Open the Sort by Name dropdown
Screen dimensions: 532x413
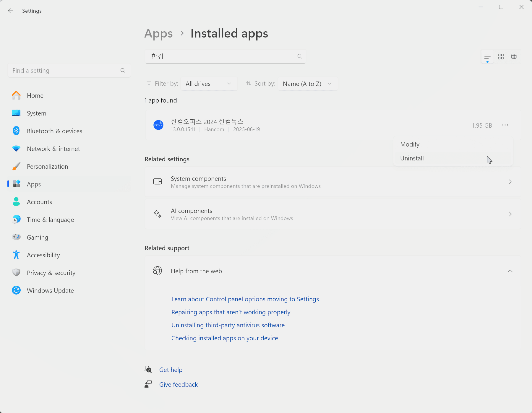[x=308, y=84]
